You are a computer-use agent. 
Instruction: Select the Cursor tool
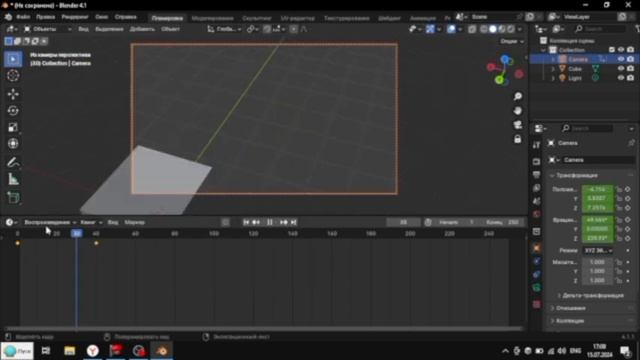(13, 76)
